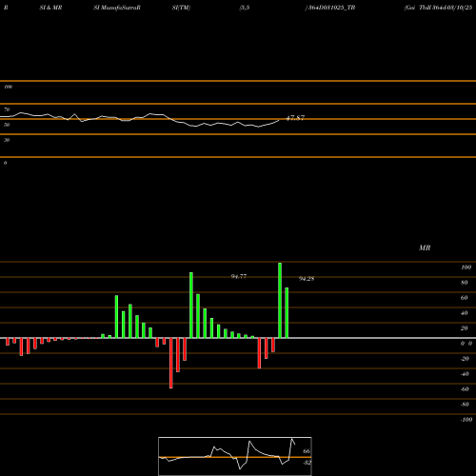Click the 47.87 RSI value label

(x=295, y=118)
